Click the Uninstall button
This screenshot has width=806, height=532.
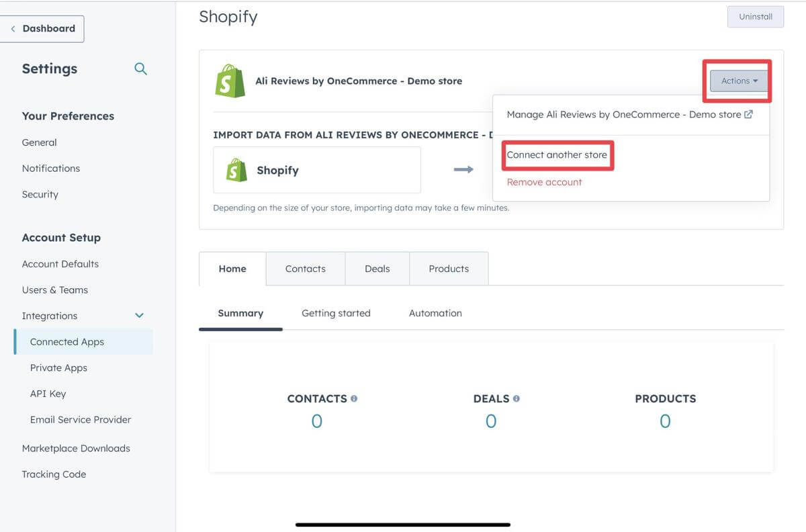756,17
